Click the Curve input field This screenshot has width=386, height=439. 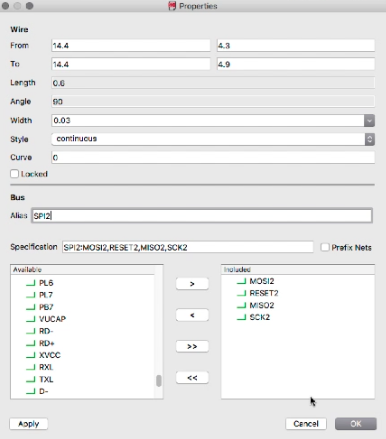[x=213, y=158]
